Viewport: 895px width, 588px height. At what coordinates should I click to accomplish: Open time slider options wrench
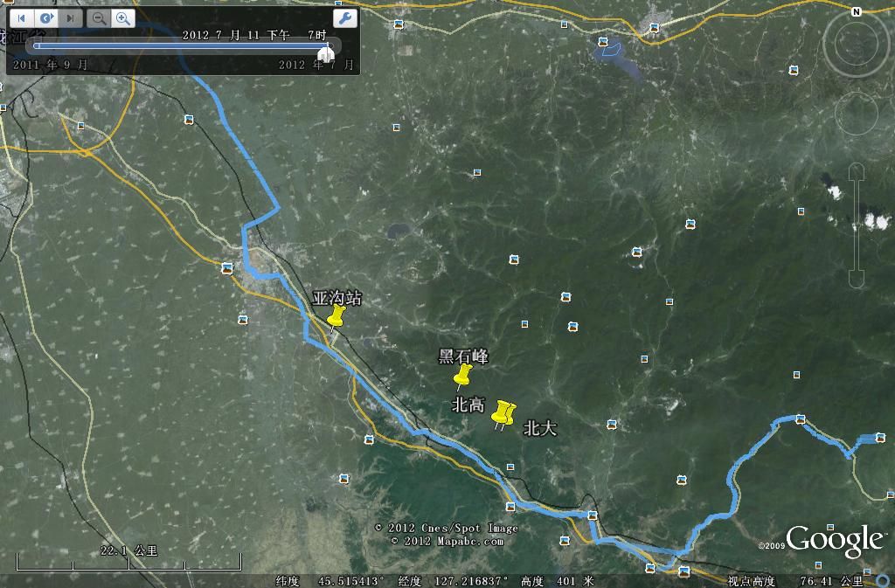click(344, 17)
